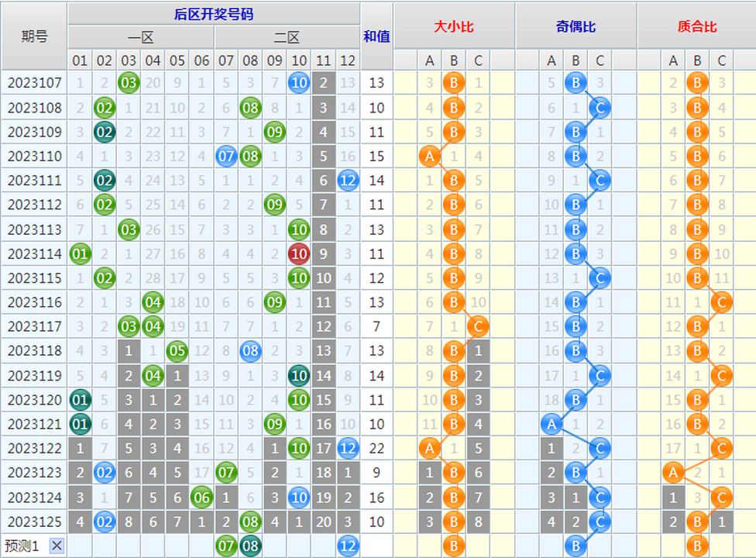Screen dimensions: 756x558
Task: Click dark teal 10 ball in row 2023119
Action: point(299,375)
